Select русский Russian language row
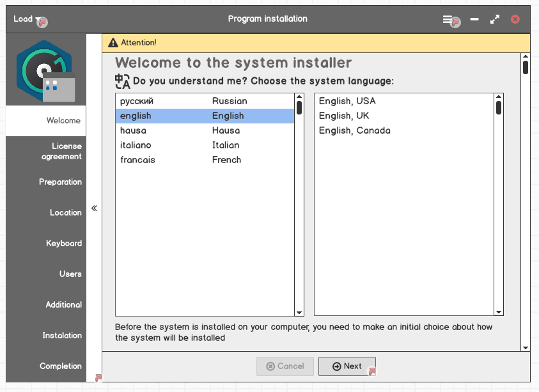Image resolution: width=539 pixels, height=392 pixels. pyautogui.click(x=205, y=101)
